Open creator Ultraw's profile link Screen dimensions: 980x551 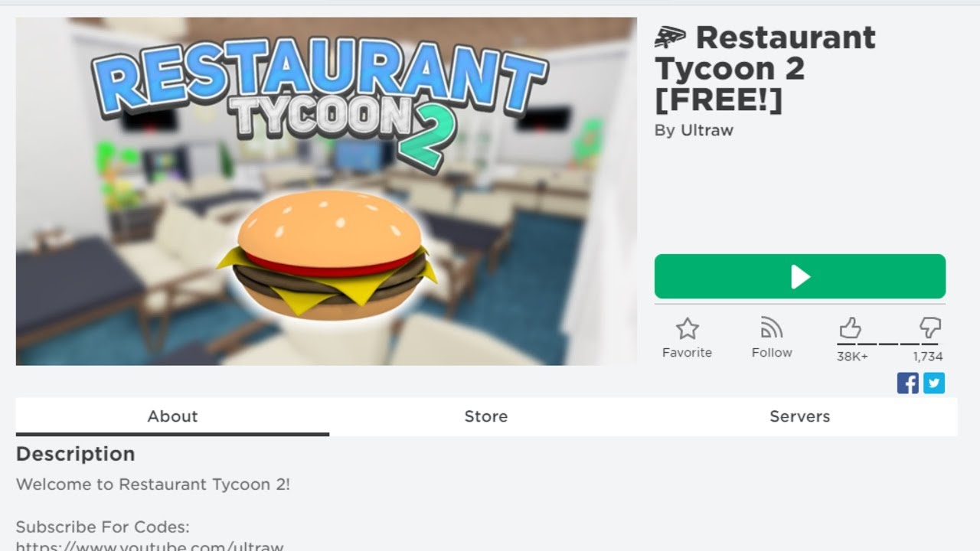tap(705, 130)
